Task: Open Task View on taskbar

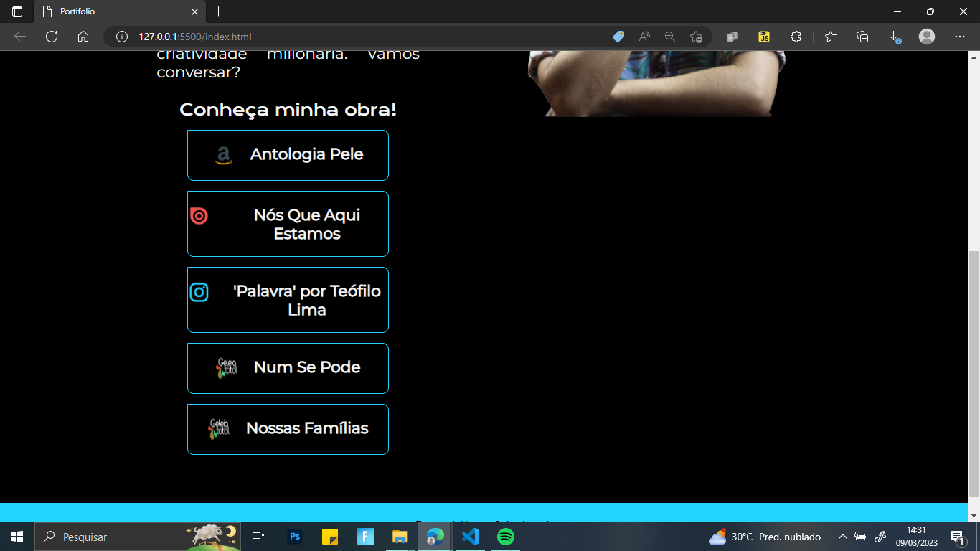Action: [258, 537]
